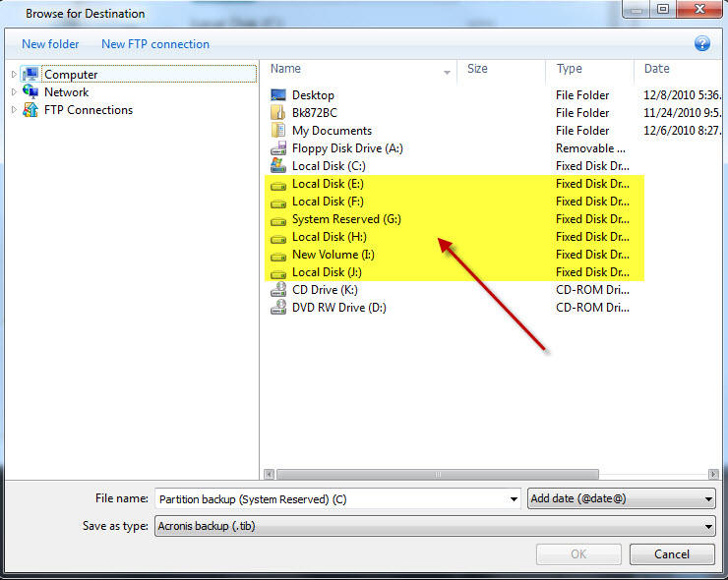728x580 pixels.
Task: Select the Desktop row name text
Action: (313, 95)
